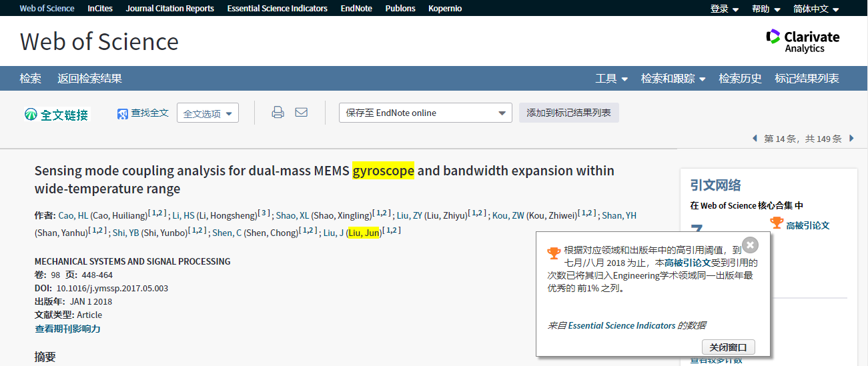
Task: Click the email envelope icon
Action: [x=301, y=113]
